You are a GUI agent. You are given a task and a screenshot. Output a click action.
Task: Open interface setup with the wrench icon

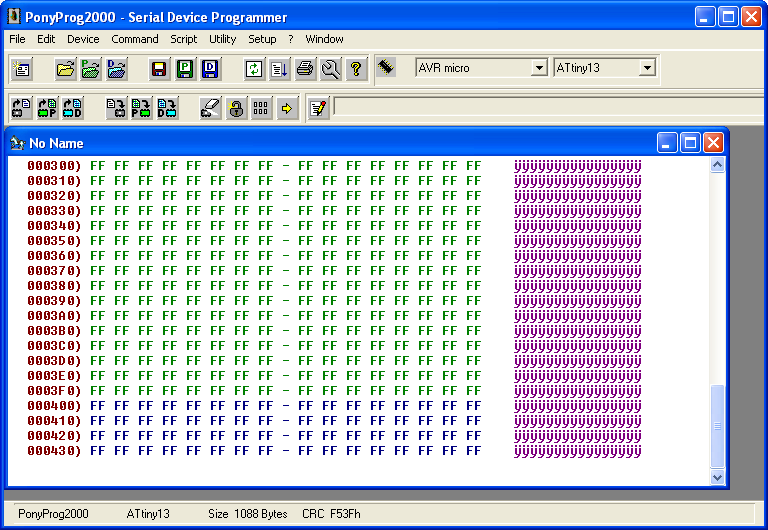(x=331, y=69)
